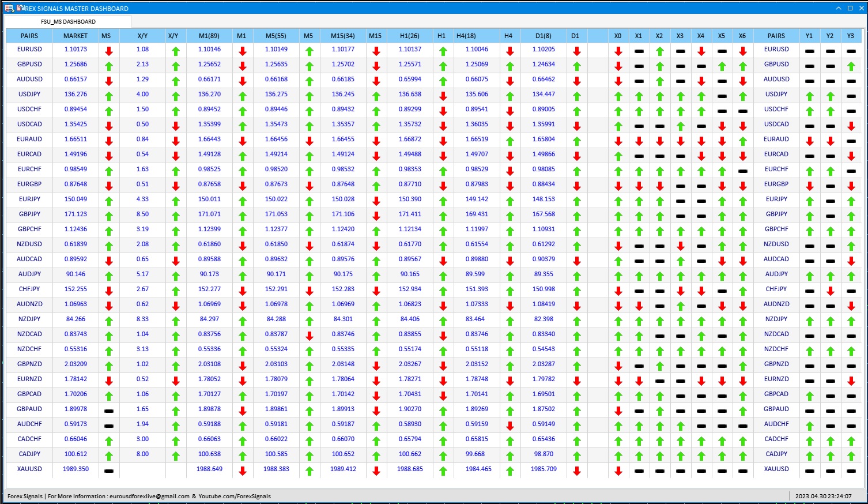Click GBPJPY X/Y value 8.50

tap(142, 215)
